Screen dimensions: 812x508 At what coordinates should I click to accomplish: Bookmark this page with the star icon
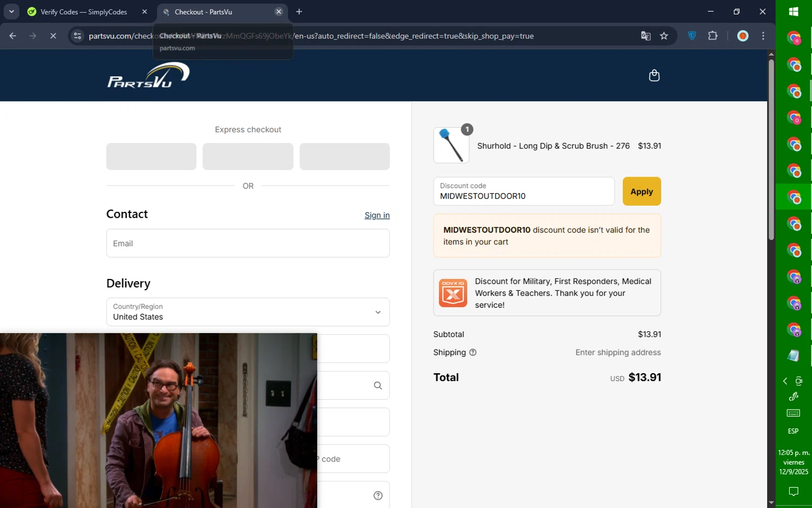[x=664, y=36]
